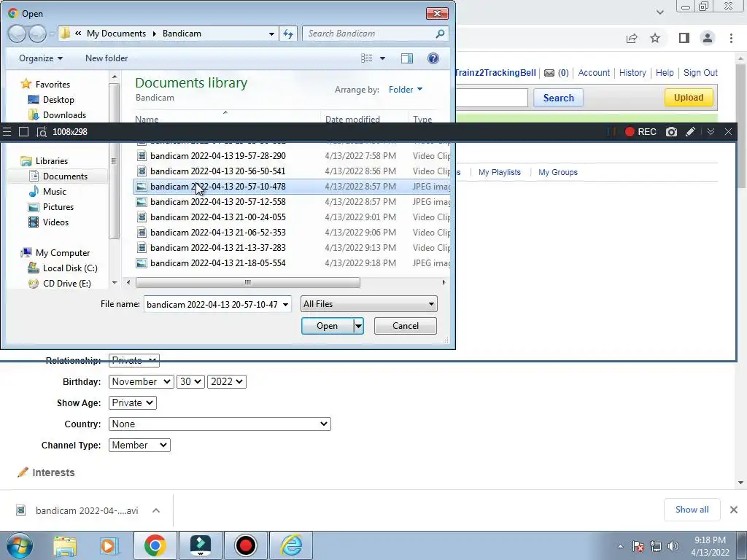Viewport: 747px width, 560px height.
Task: Bookmark this page with the star icon
Action: [x=655, y=38]
